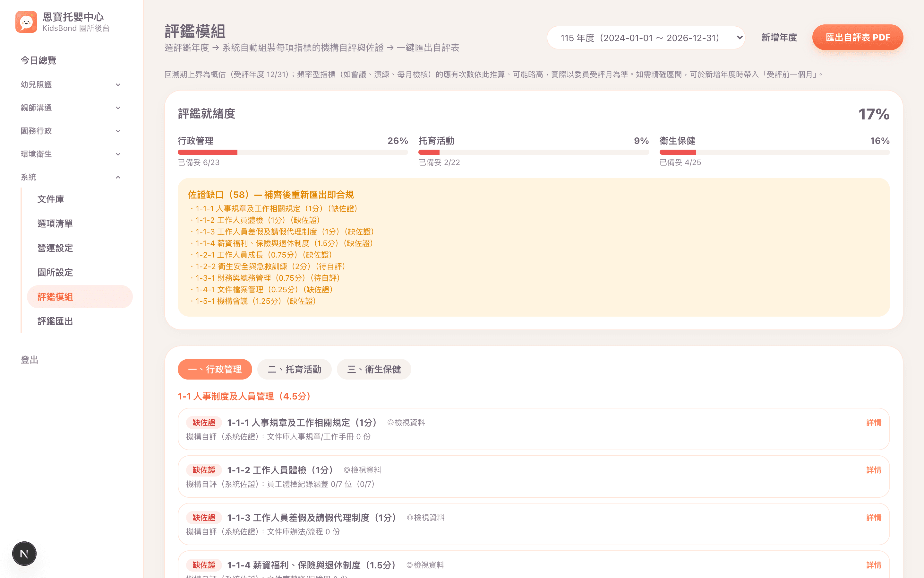Click the 衛生保健 progress bar
924x578 pixels.
point(774,152)
